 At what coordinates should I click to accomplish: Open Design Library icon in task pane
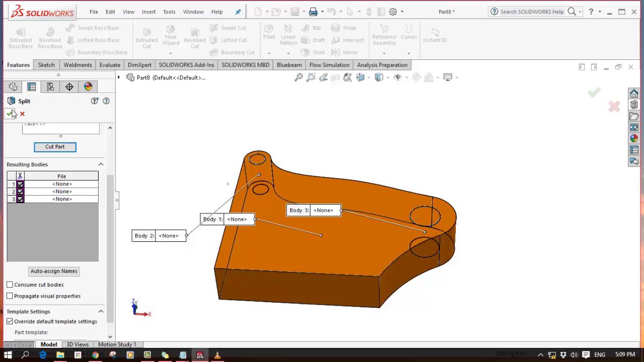(x=634, y=105)
